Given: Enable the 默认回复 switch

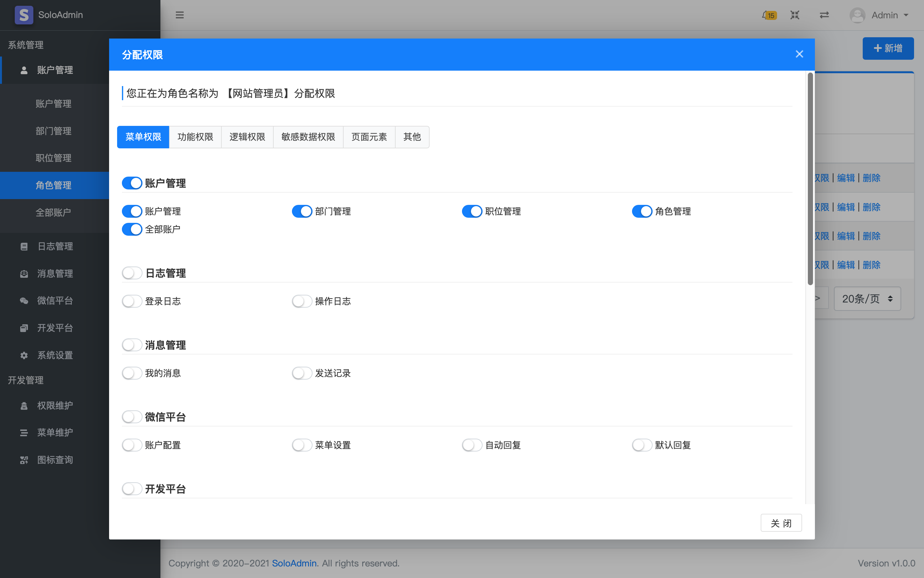Looking at the screenshot, I should pyautogui.click(x=642, y=445).
